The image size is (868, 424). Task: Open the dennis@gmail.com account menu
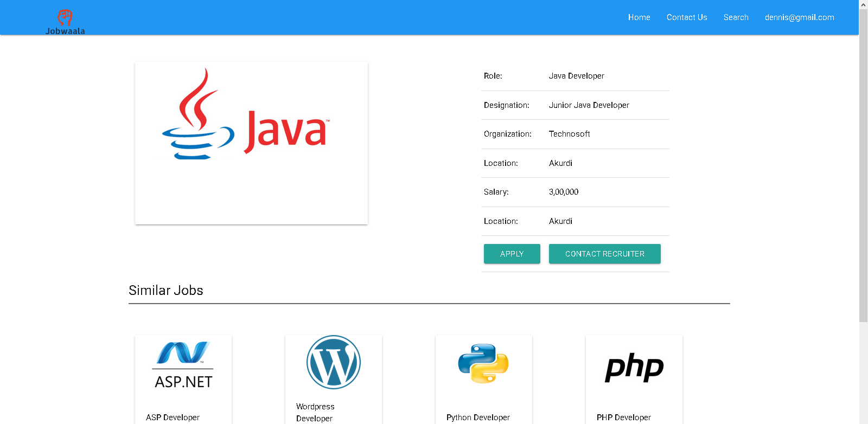799,17
